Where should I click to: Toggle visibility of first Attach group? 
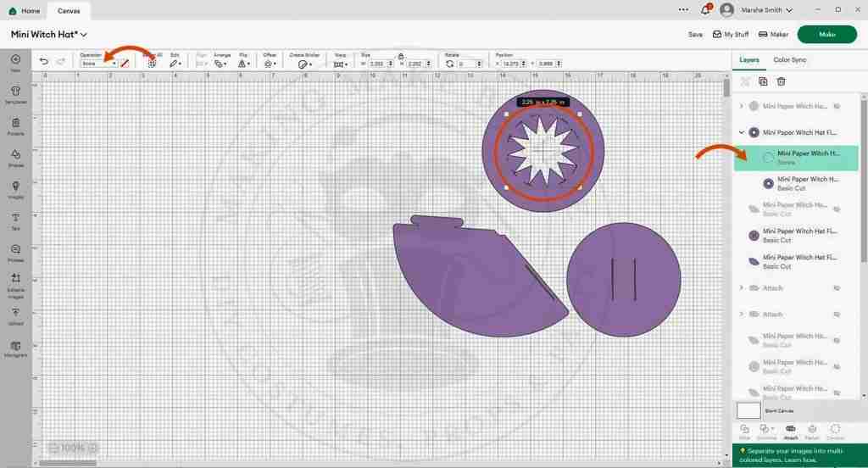[x=836, y=288]
